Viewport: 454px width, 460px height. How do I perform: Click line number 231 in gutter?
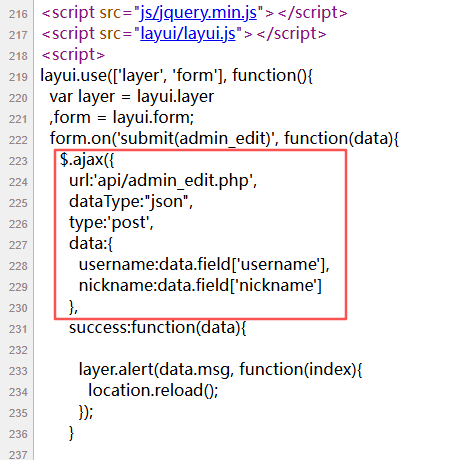point(18,329)
